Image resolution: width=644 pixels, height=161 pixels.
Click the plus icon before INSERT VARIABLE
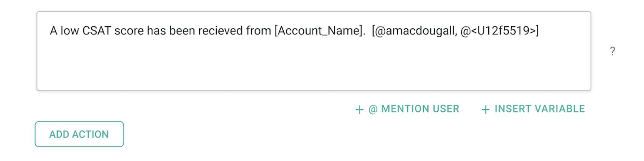point(486,110)
